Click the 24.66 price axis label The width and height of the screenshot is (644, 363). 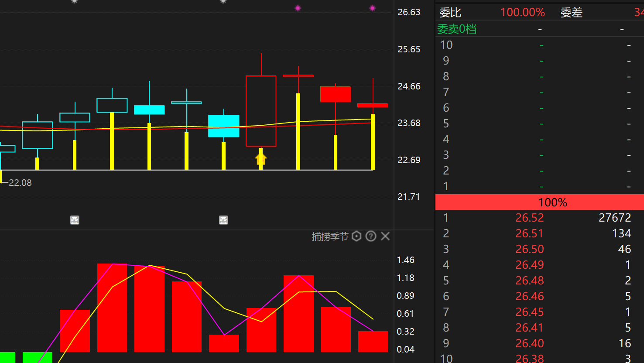click(x=409, y=86)
